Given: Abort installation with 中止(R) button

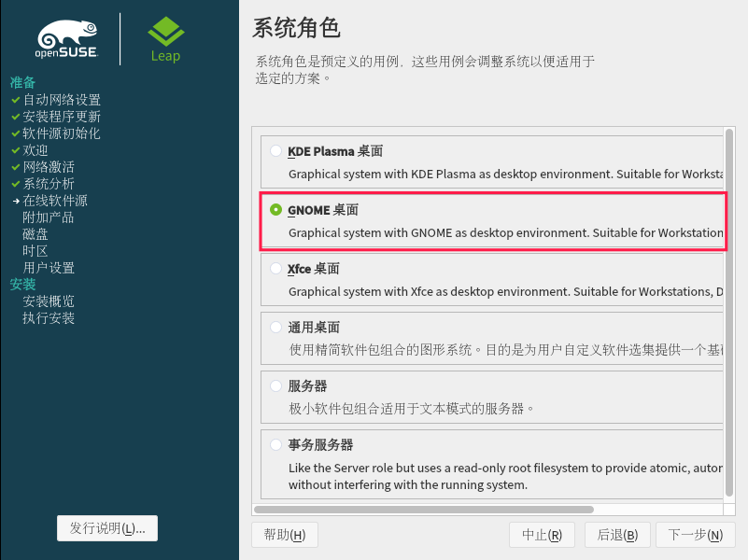Looking at the screenshot, I should click(x=542, y=535).
